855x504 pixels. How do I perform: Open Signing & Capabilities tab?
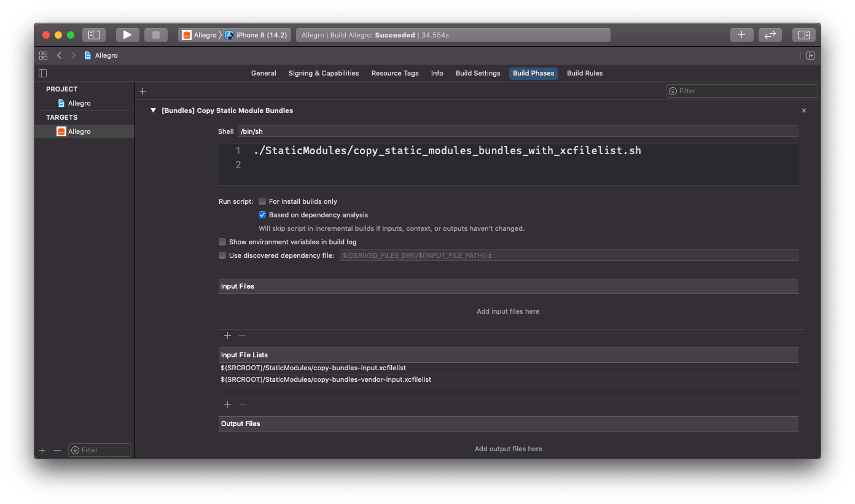(x=324, y=73)
